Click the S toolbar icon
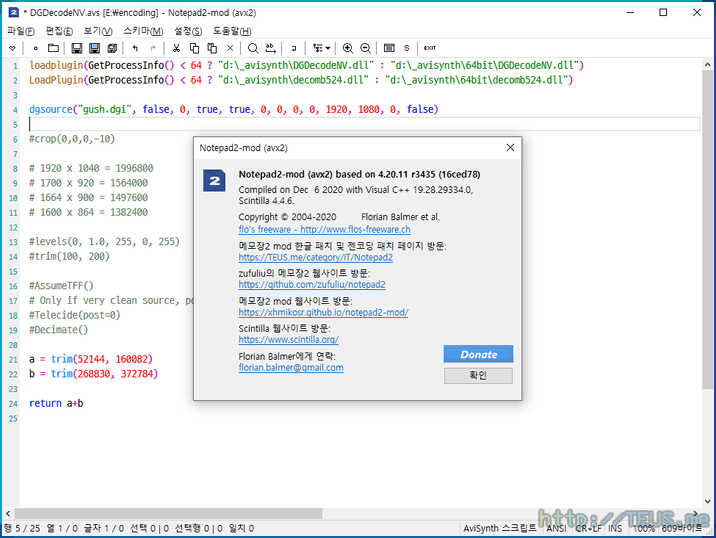 [x=407, y=48]
